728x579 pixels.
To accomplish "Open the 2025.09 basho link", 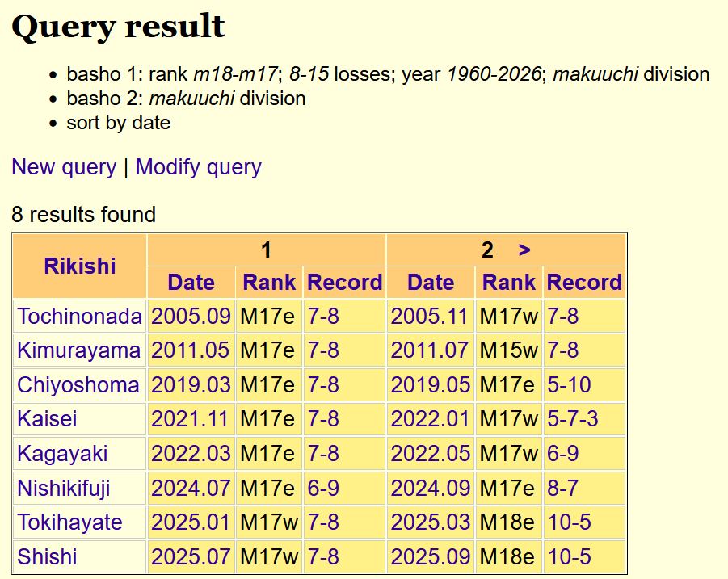I will 431,557.
